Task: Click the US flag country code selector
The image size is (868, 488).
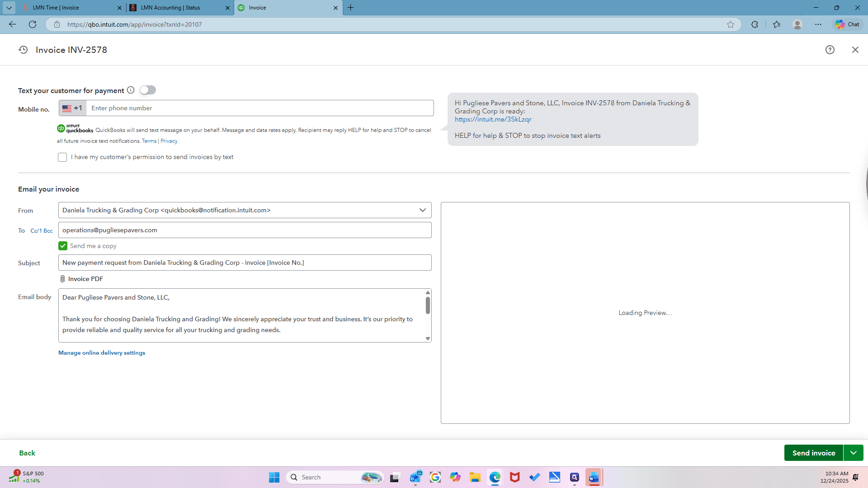Action: [x=72, y=108]
